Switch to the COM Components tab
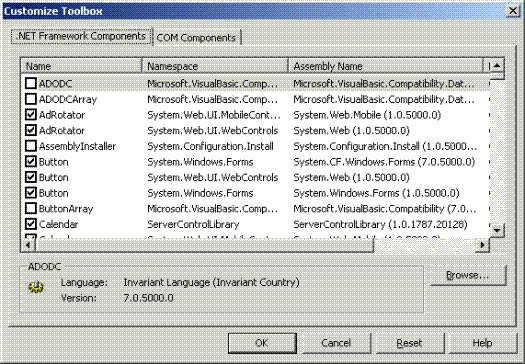 tap(197, 38)
